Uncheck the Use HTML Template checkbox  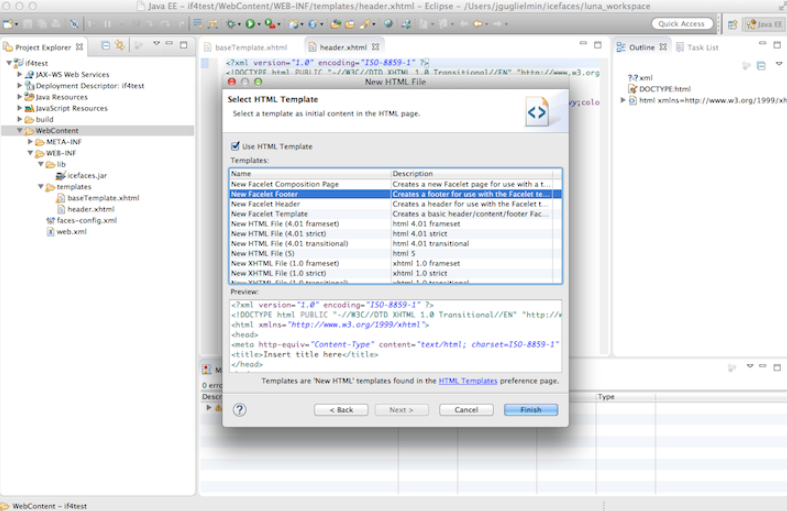coord(236,146)
